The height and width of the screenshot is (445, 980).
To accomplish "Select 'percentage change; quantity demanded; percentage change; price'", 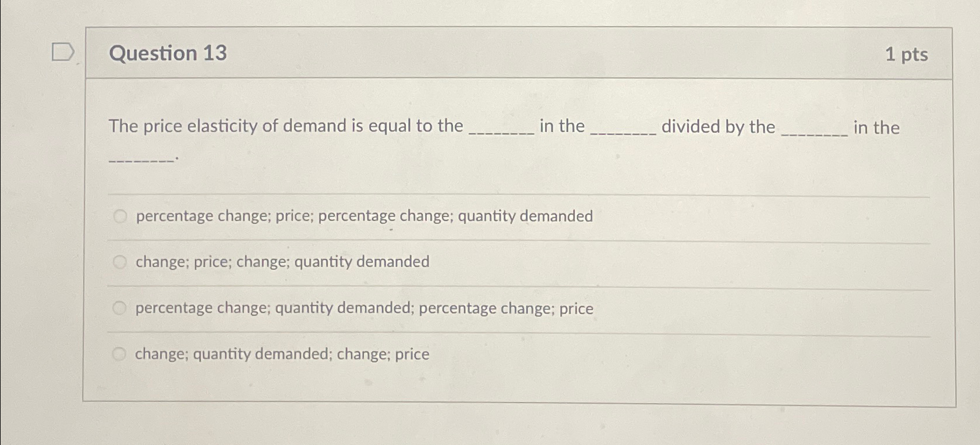I will (363, 308).
